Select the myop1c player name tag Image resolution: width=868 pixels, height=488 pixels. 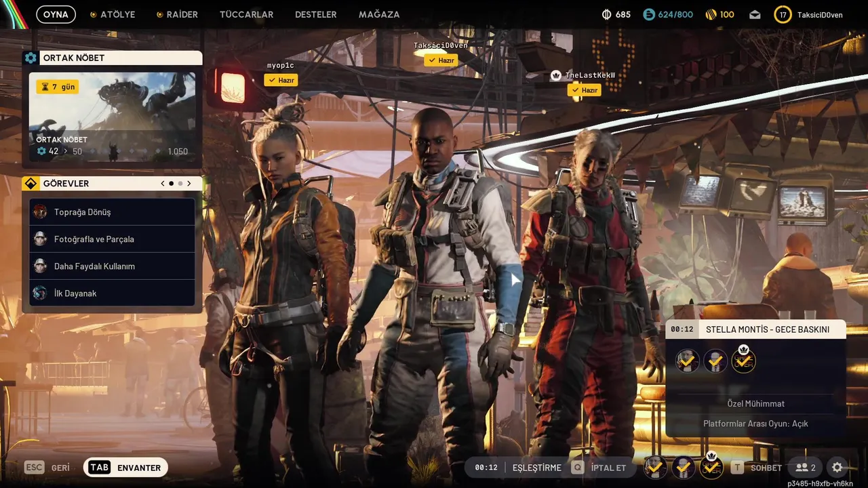pos(281,66)
